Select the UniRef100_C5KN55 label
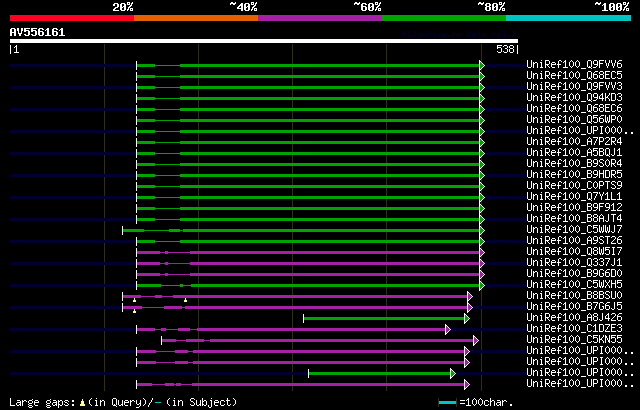The image size is (640, 410). 574,340
